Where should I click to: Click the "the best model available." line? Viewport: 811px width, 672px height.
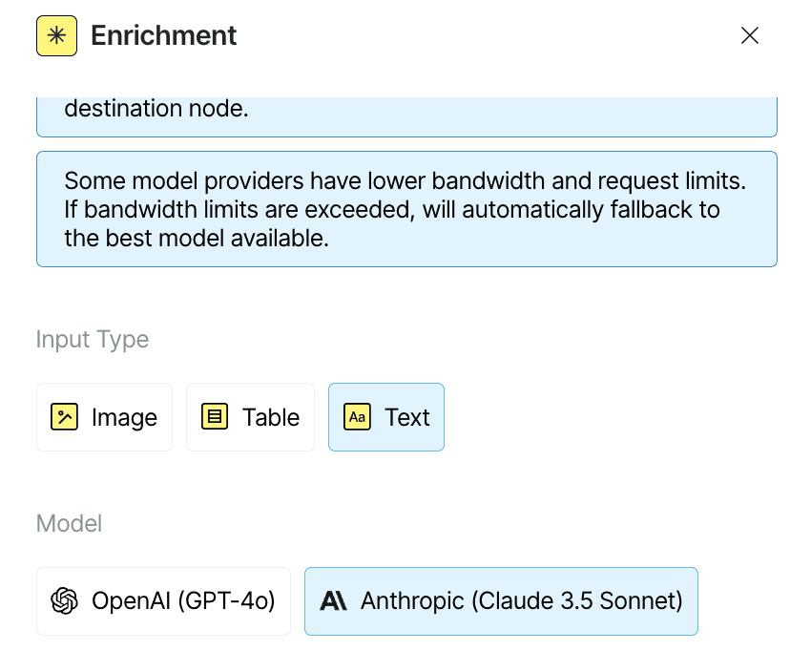point(197,239)
